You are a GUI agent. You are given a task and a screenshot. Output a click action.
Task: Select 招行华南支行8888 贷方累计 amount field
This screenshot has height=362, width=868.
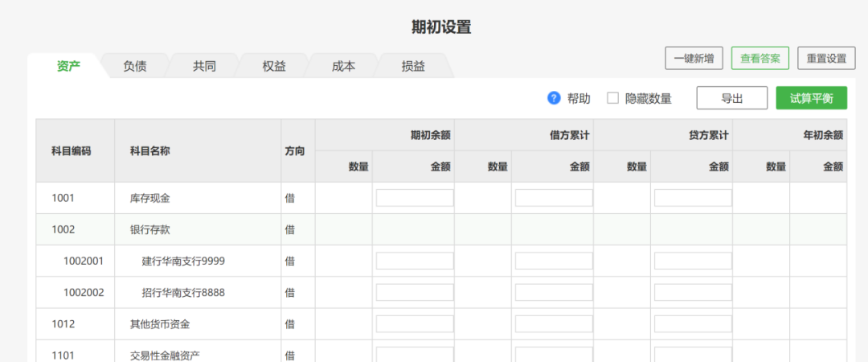pos(693,293)
